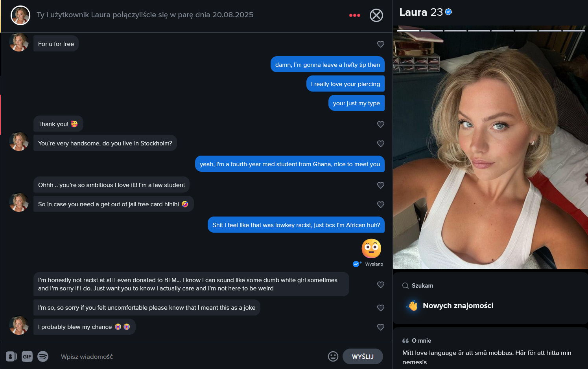The image size is (588, 369).
Task: Open the GIF picker
Action: pyautogui.click(x=27, y=356)
